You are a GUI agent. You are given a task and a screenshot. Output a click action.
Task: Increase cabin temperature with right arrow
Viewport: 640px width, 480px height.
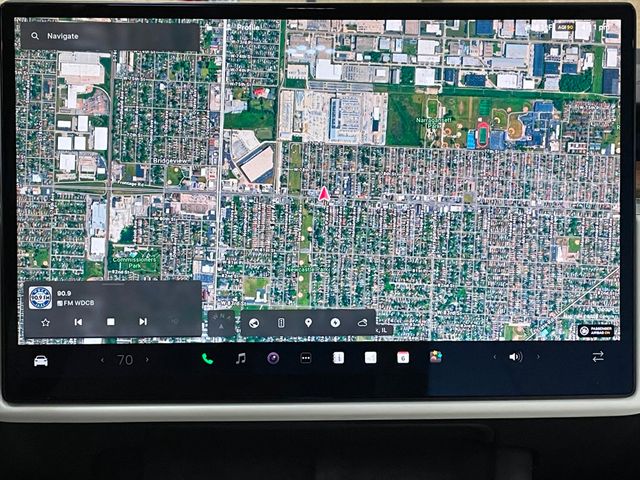147,360
